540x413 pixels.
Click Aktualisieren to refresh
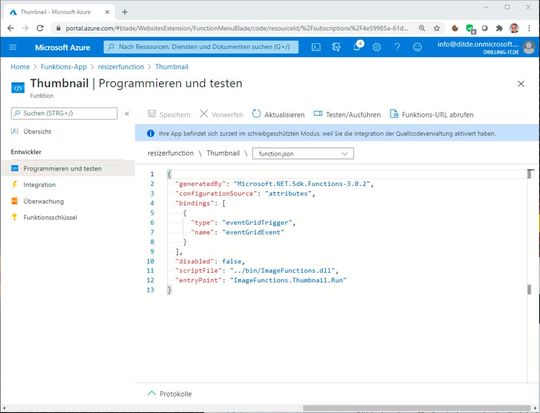click(278, 114)
